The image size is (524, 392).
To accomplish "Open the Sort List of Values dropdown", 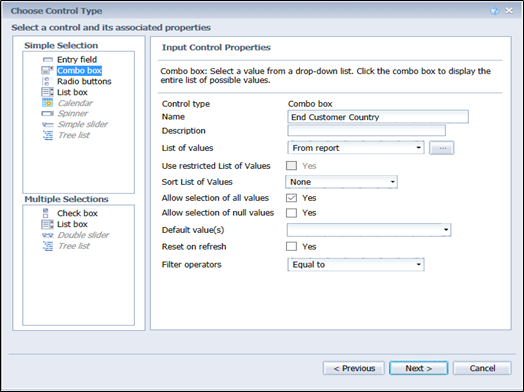I will click(342, 182).
